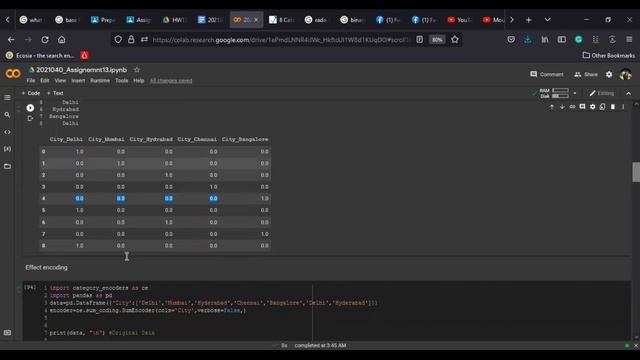640x360 pixels.
Task: Toggle the browser sidebar icon in toolbar
Action: point(562,40)
